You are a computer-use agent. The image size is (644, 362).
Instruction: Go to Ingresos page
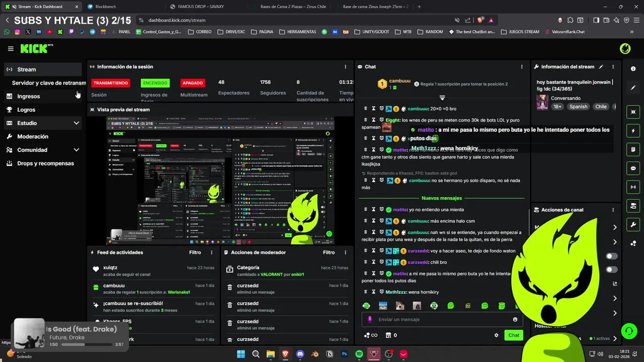pyautogui.click(x=43, y=96)
